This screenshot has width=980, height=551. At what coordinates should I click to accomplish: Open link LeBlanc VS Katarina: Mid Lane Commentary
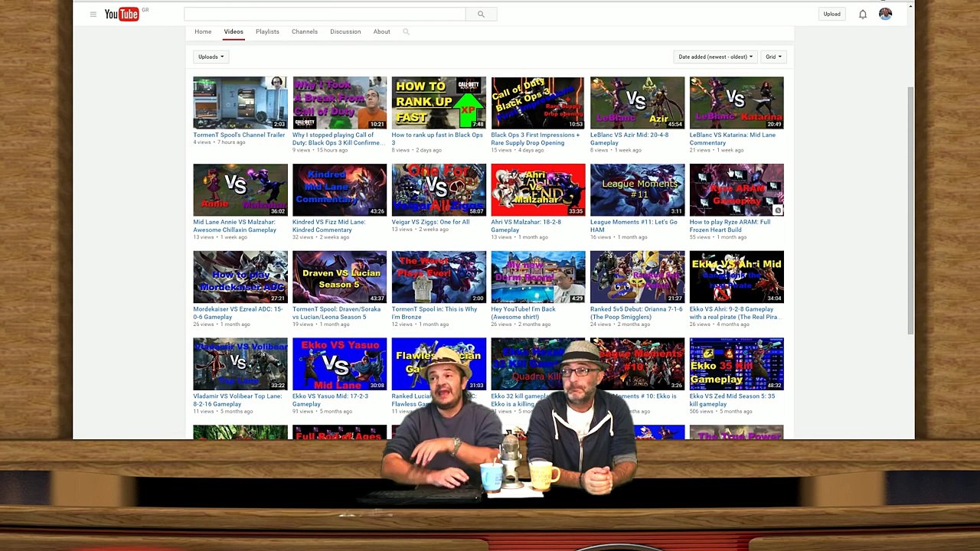pyautogui.click(x=733, y=139)
